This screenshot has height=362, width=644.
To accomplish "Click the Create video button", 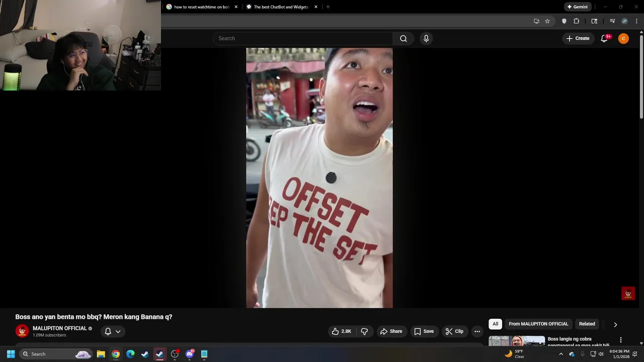I will point(578,39).
